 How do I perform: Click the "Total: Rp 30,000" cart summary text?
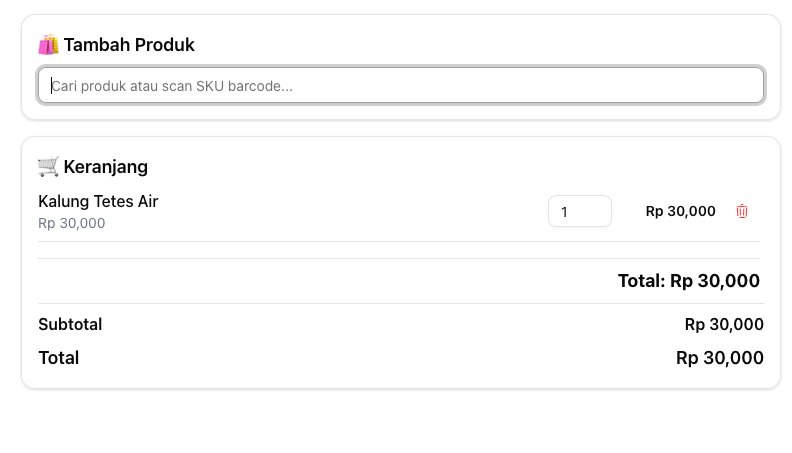tap(688, 281)
